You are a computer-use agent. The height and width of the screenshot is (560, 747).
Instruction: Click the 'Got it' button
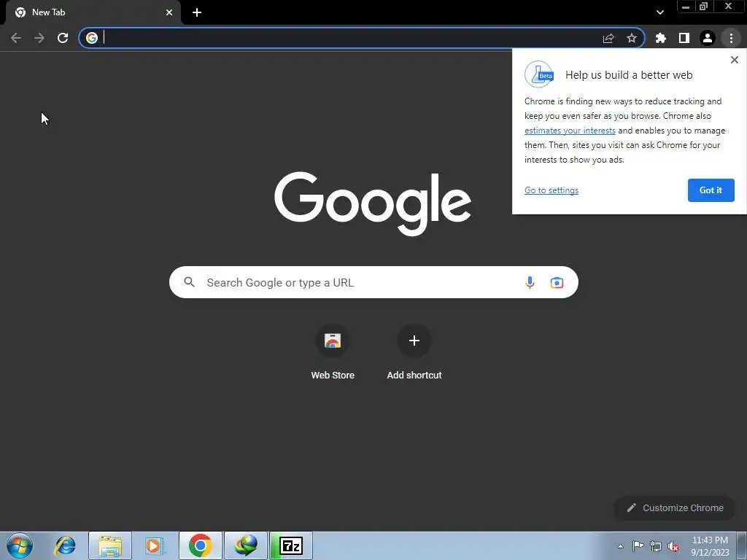pyautogui.click(x=711, y=190)
